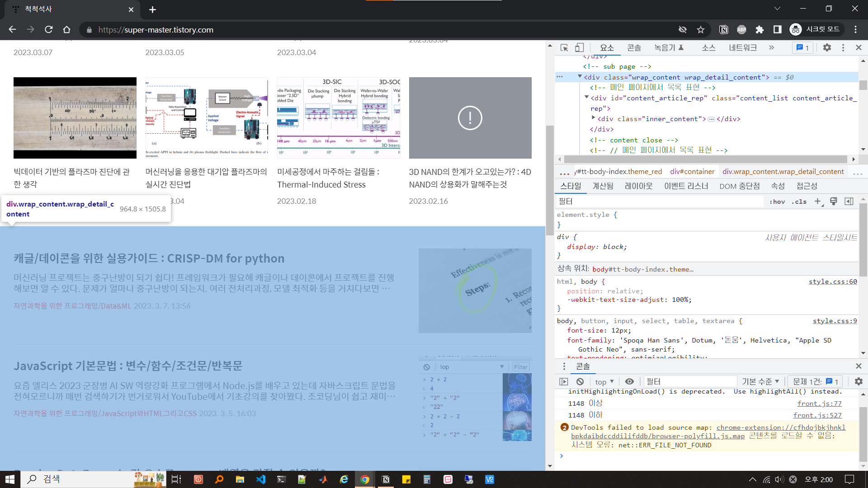
Task: Open front.js:527 source link
Action: point(817,415)
